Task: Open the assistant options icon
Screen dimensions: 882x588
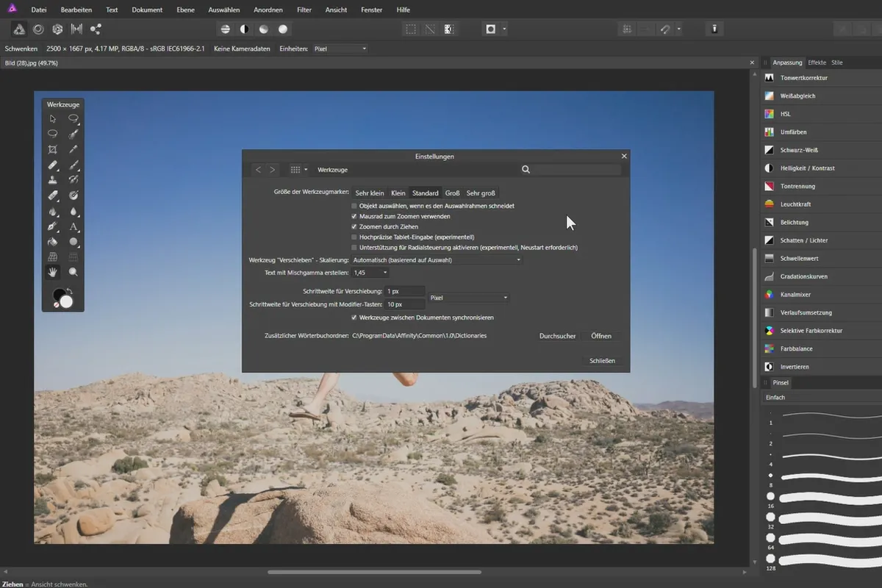Action: click(x=714, y=29)
